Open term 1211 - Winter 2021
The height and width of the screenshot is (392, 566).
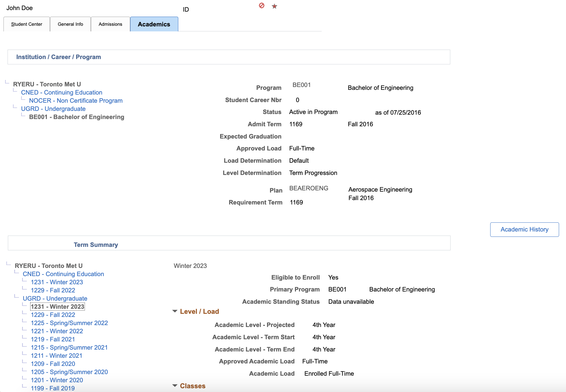point(57,356)
